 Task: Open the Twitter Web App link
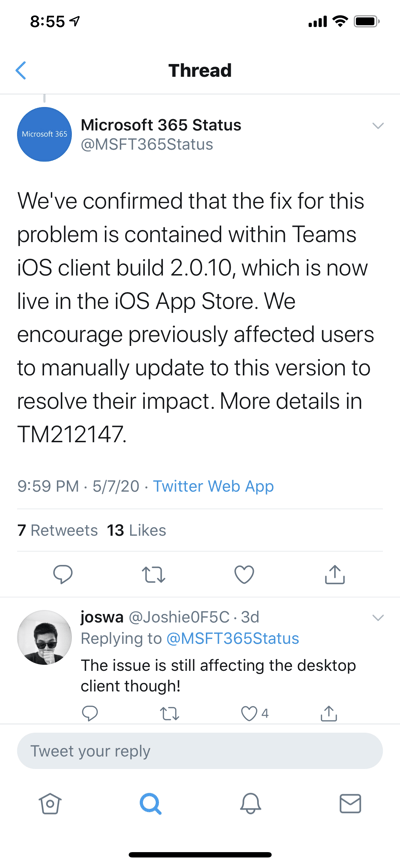pyautogui.click(x=213, y=486)
